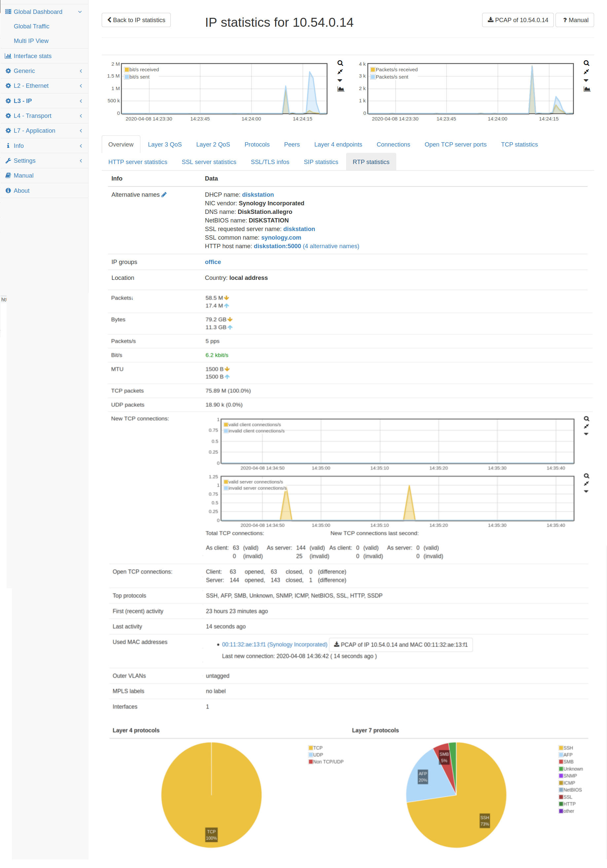Switch to Protocols tab

pos(257,145)
